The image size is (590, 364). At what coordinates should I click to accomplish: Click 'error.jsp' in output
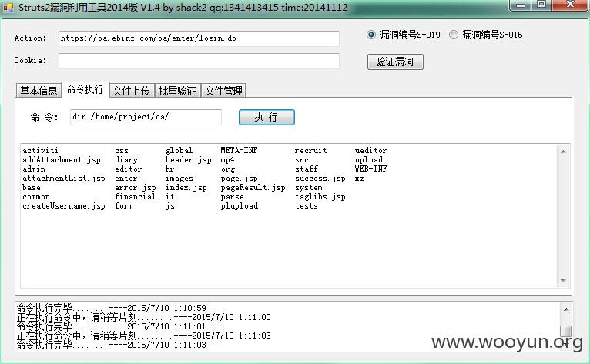(136, 187)
